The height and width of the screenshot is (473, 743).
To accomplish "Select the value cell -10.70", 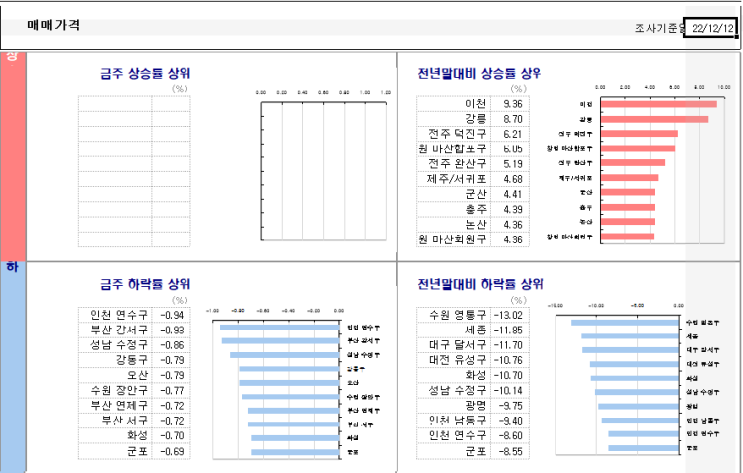I will pyautogui.click(x=510, y=375).
